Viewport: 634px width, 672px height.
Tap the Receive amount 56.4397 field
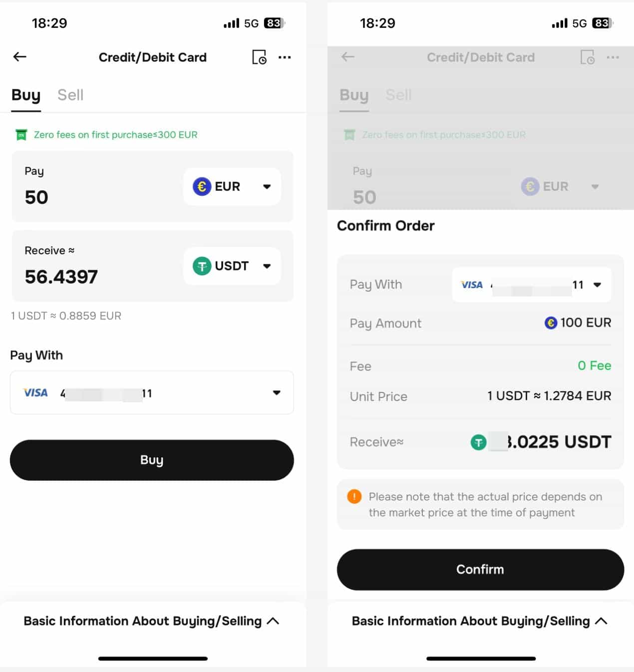tap(61, 277)
